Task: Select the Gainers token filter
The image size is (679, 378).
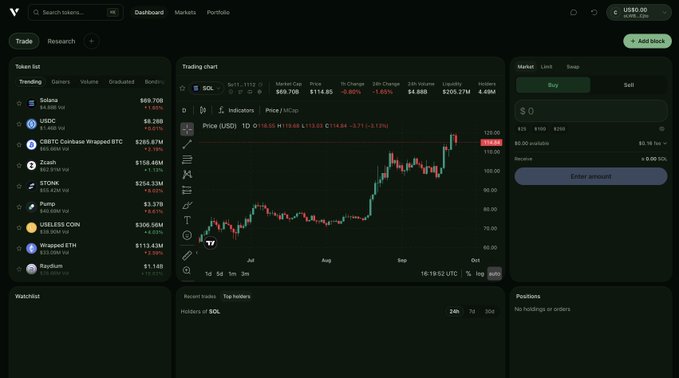Action: [61, 82]
